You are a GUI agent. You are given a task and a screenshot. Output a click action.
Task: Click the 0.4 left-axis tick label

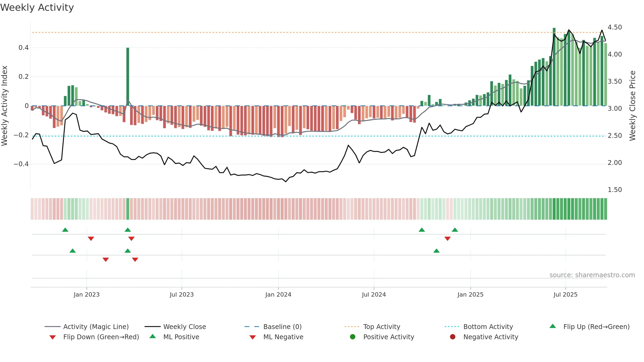[x=24, y=48]
